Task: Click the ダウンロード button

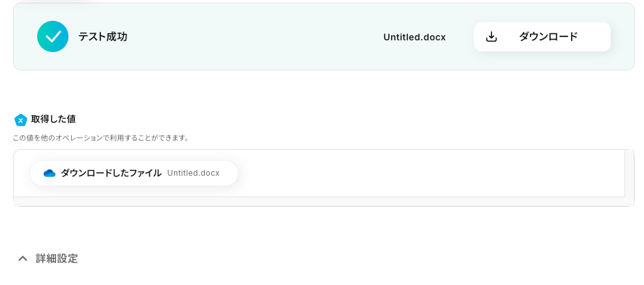Action: [x=542, y=37]
